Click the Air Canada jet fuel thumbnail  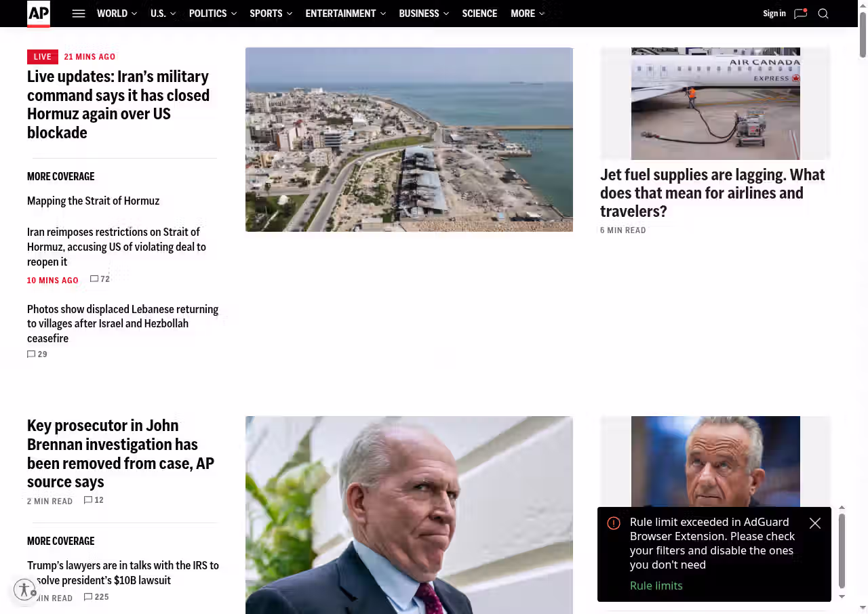[x=715, y=104]
